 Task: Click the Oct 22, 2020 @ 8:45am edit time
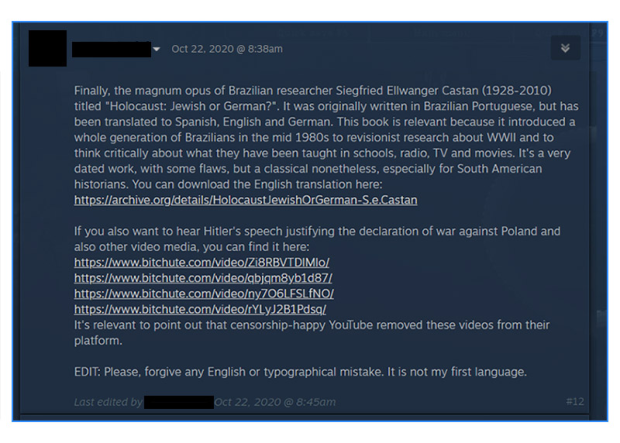pyautogui.click(x=275, y=402)
